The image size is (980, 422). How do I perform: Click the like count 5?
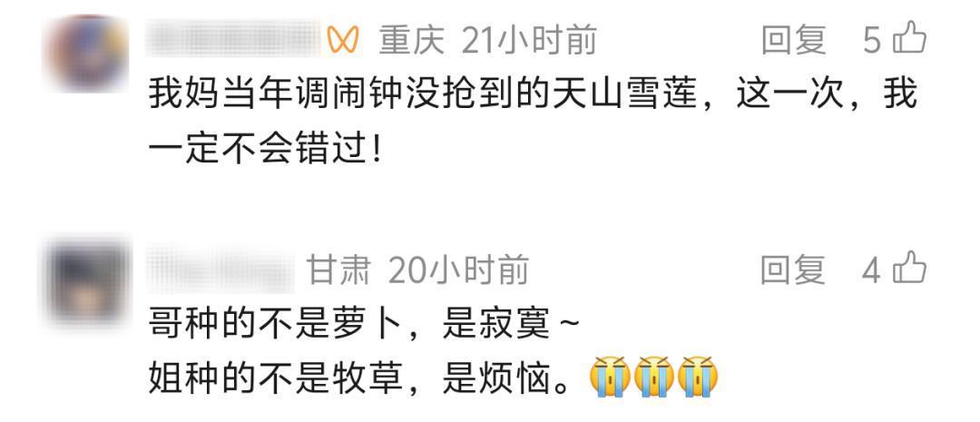(872, 41)
